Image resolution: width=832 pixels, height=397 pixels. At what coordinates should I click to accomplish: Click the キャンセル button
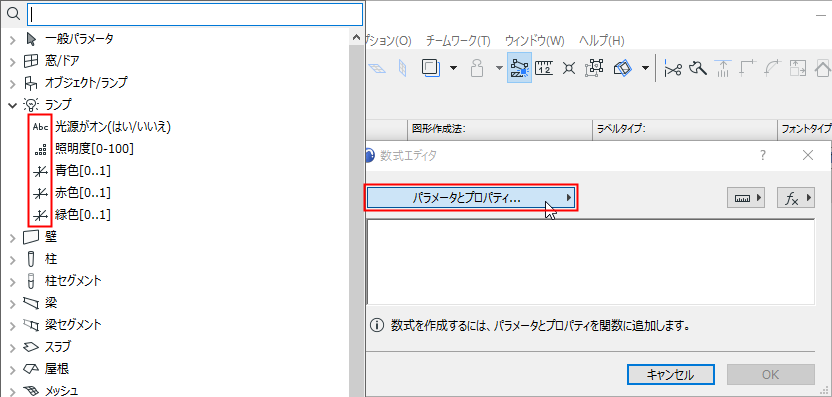click(x=670, y=375)
